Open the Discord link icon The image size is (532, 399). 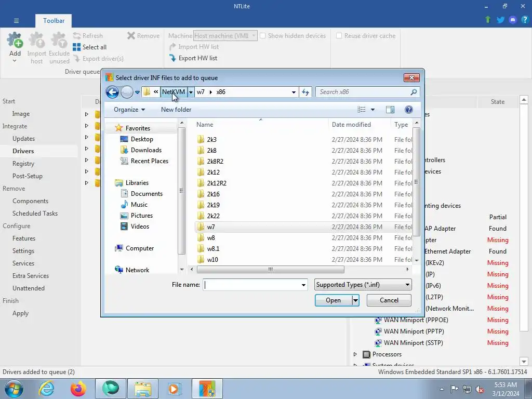(513, 20)
